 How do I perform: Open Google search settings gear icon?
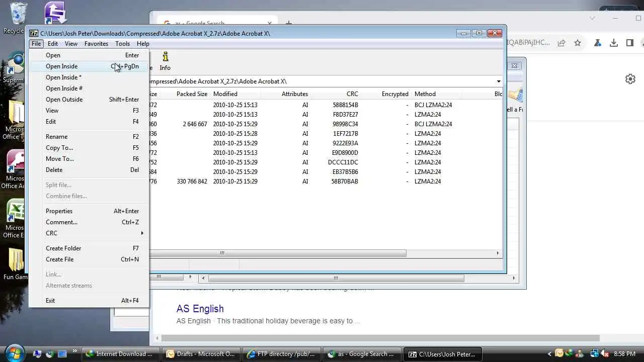[x=630, y=79]
